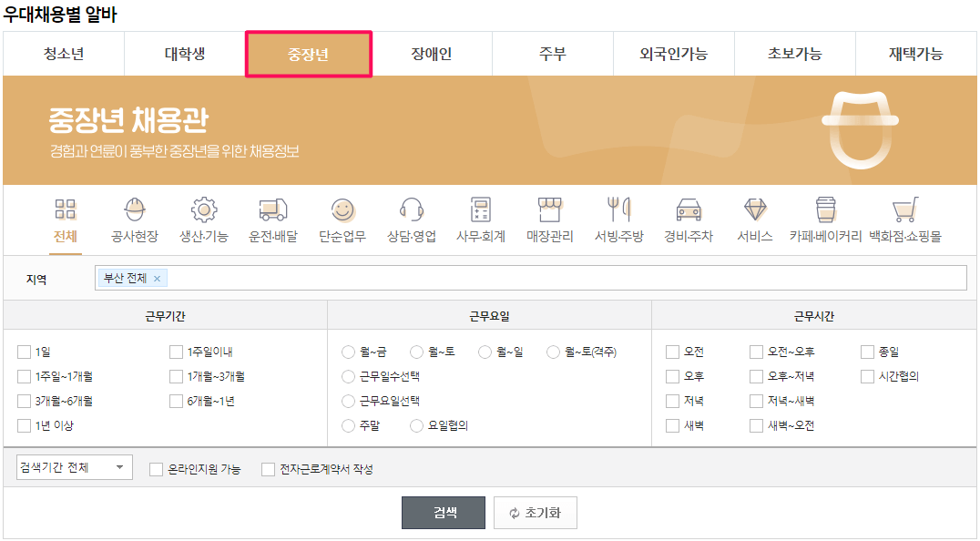The image size is (980, 541).
Task: Enable the 오전 work time checkbox
Action: [x=672, y=352]
